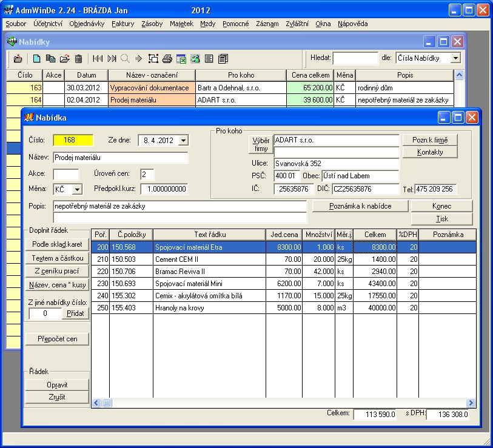Click the horizontal scrollbar thumb in items table
Image resolution: width=493 pixels, height=448 pixels.
point(107,403)
